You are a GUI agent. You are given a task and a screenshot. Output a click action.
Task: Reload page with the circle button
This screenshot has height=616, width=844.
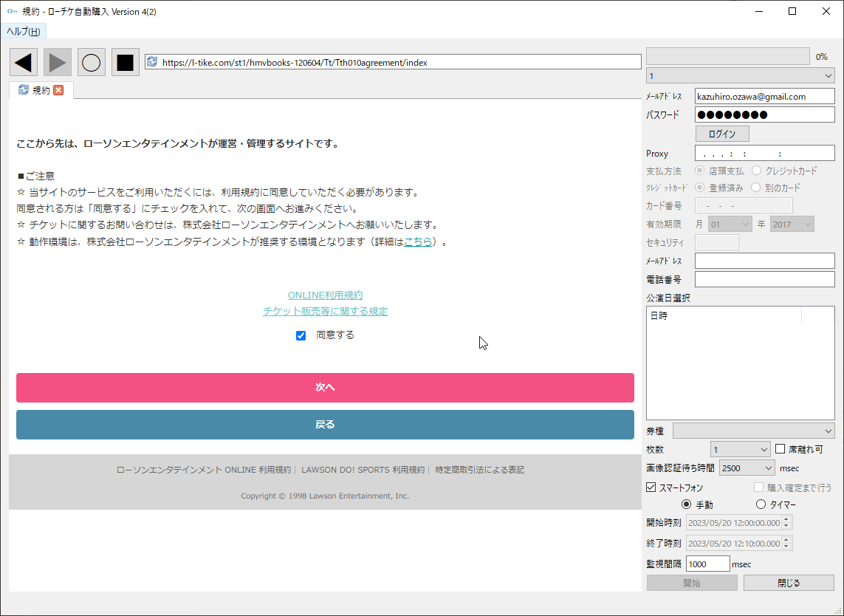click(x=92, y=63)
